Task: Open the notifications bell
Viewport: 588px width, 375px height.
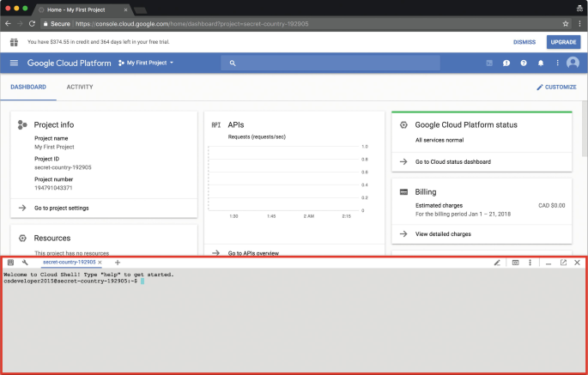Action: pyautogui.click(x=541, y=63)
